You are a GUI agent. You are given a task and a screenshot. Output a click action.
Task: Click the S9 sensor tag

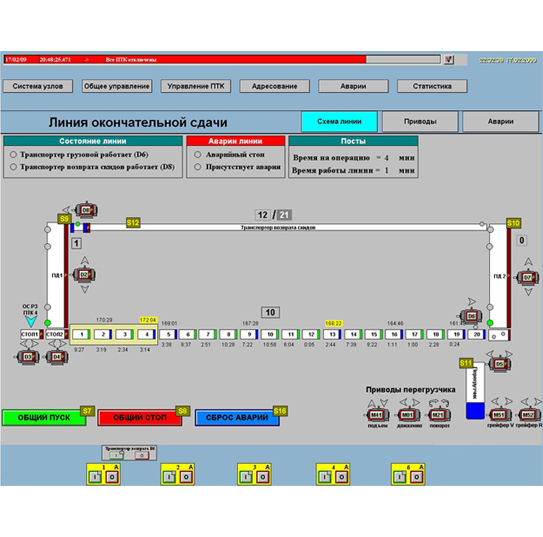[x=64, y=219]
